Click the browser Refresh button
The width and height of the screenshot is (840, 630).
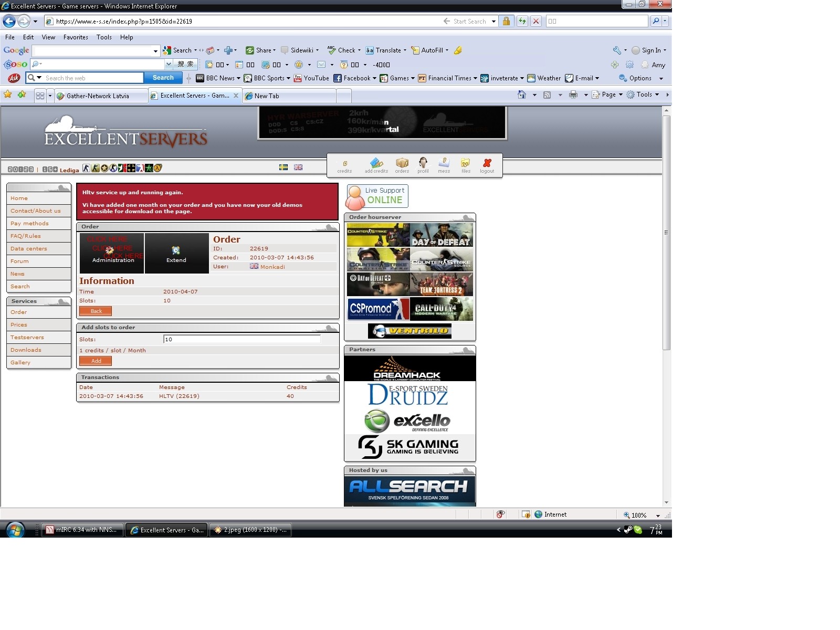click(x=522, y=21)
